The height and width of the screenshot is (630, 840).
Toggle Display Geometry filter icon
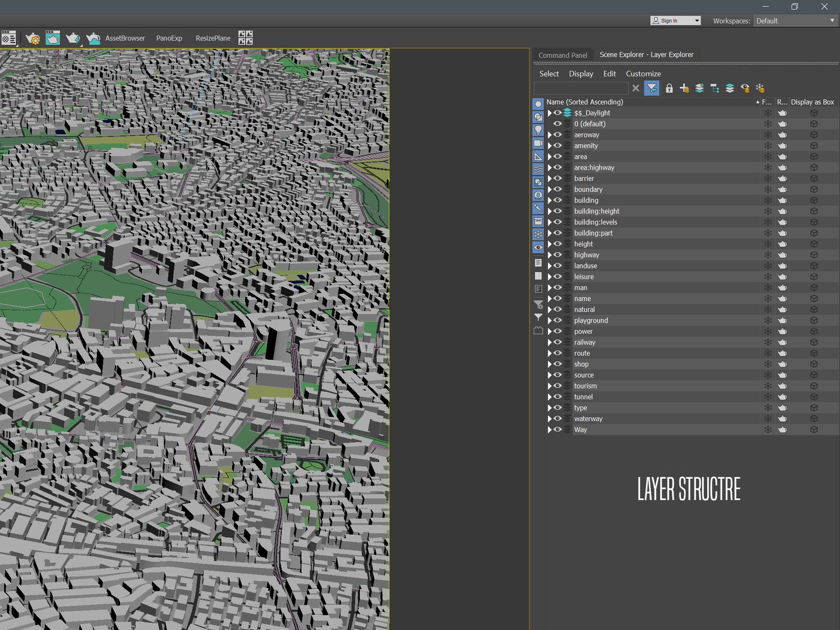click(538, 104)
